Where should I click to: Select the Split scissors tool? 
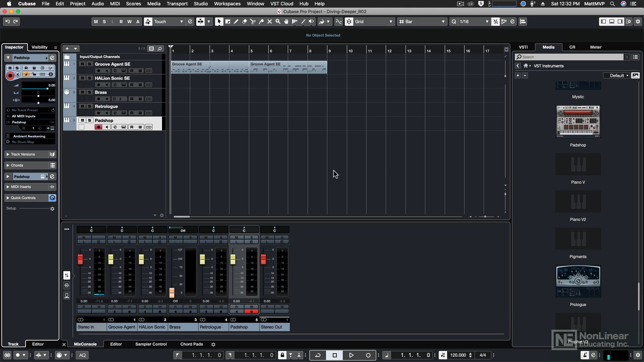click(253, 21)
